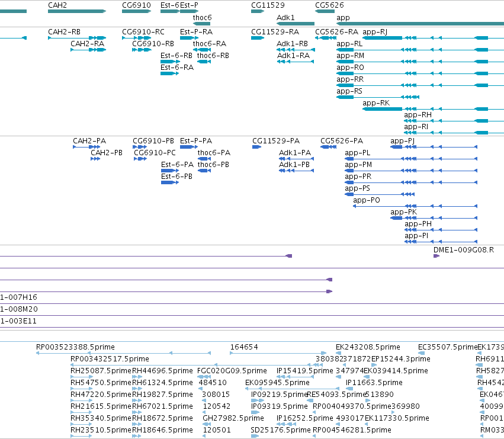
Task: Select EST label RH25087.5prime
Action: 101,371
